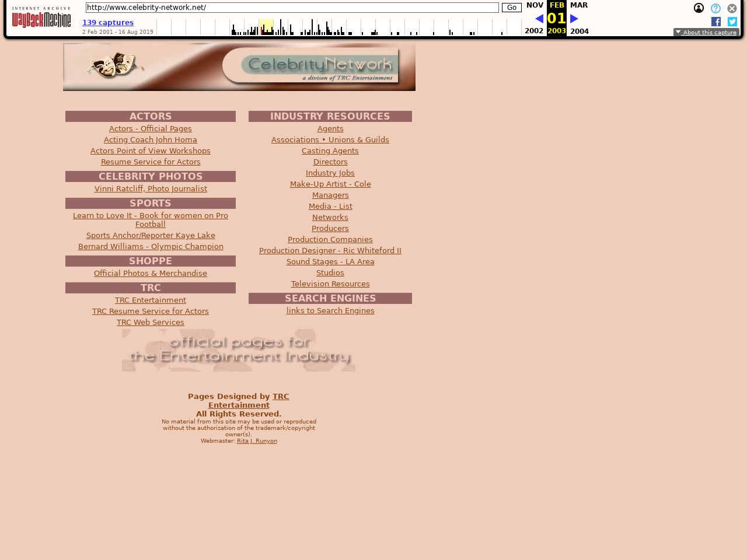Go to previous capture with left arrow

coord(539,19)
